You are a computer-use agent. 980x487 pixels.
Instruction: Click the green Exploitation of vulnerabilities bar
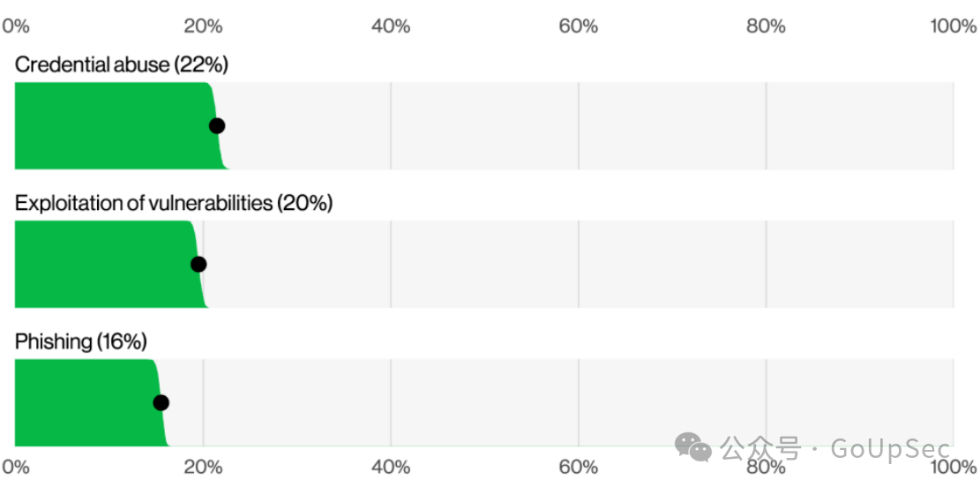click(109, 265)
